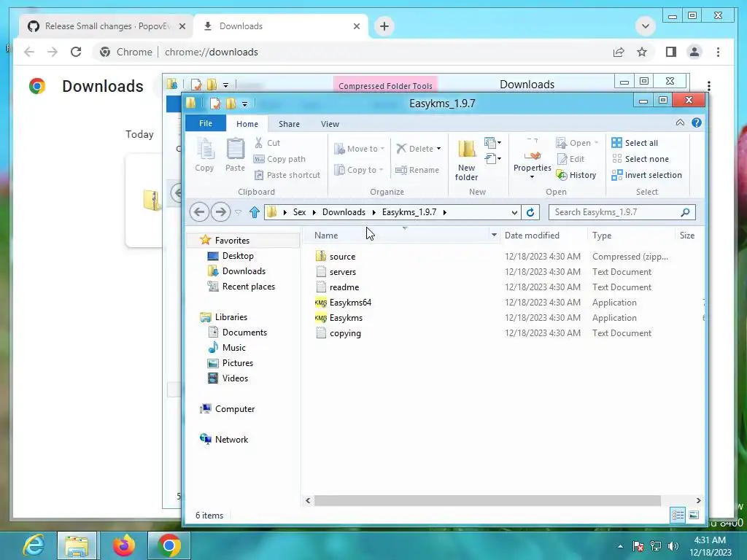
Task: Refresh the Easykms_1.9.7 folder view
Action: click(x=530, y=212)
